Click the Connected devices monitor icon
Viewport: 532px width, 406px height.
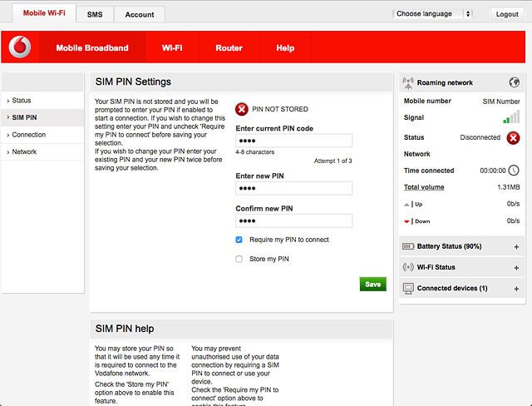click(x=407, y=288)
